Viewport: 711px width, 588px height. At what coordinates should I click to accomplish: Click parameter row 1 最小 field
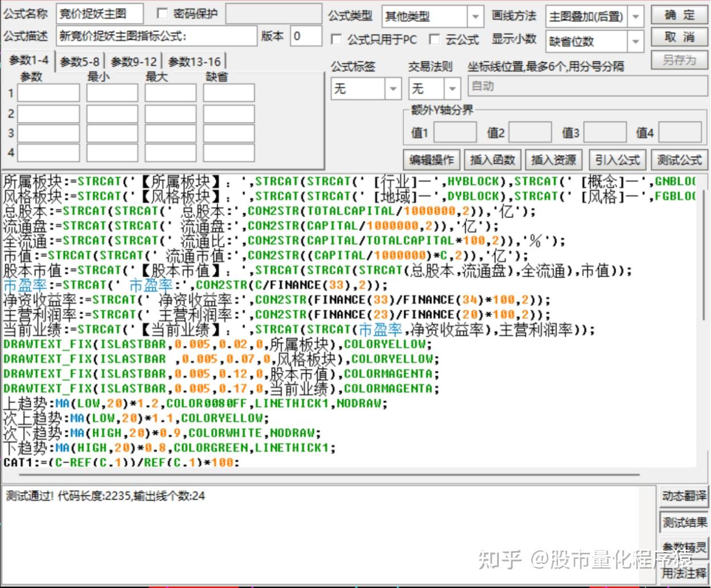[x=112, y=93]
